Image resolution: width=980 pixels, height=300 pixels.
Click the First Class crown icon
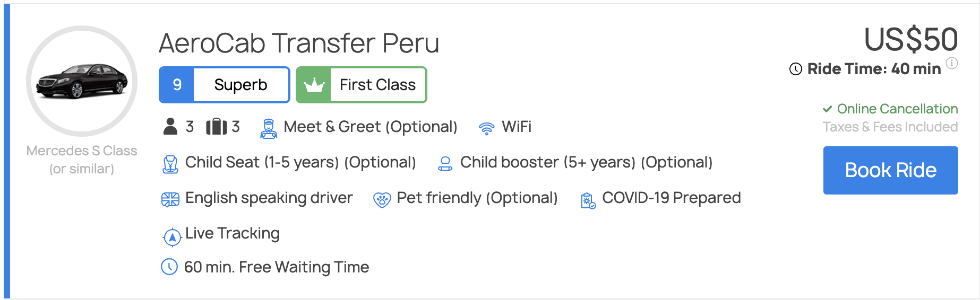point(314,85)
